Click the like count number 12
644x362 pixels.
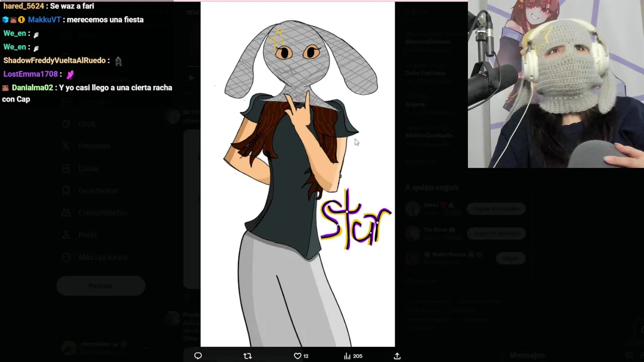tap(306, 356)
